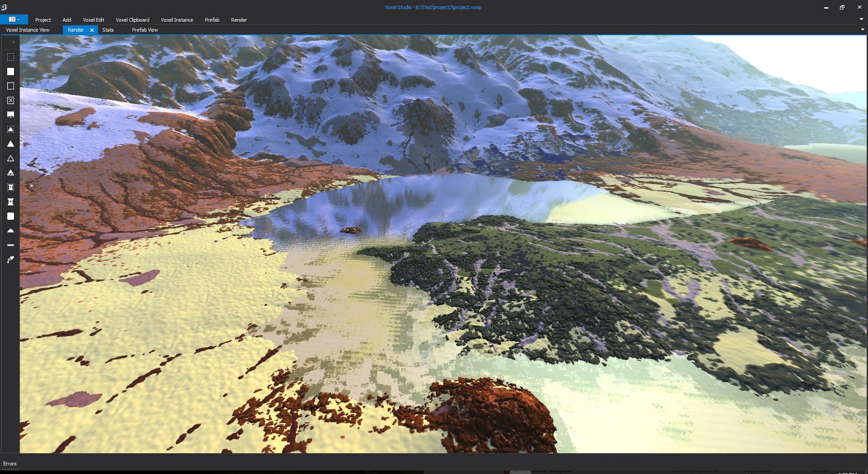Choose the outlined square voxel tool

(10, 86)
